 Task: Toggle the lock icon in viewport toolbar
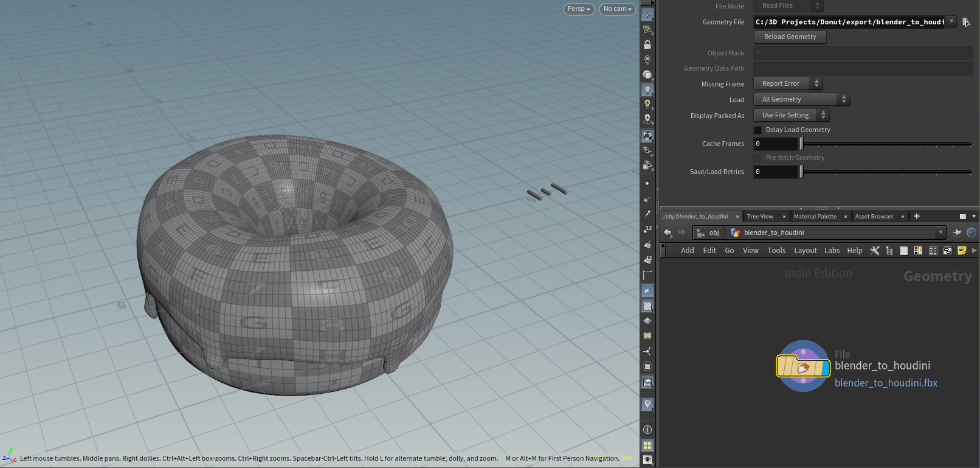point(647,45)
